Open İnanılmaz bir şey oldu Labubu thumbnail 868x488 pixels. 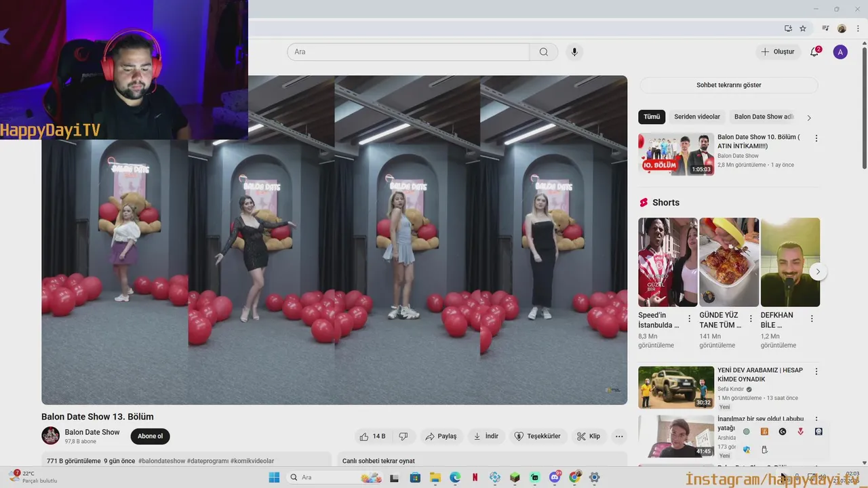[676, 436]
